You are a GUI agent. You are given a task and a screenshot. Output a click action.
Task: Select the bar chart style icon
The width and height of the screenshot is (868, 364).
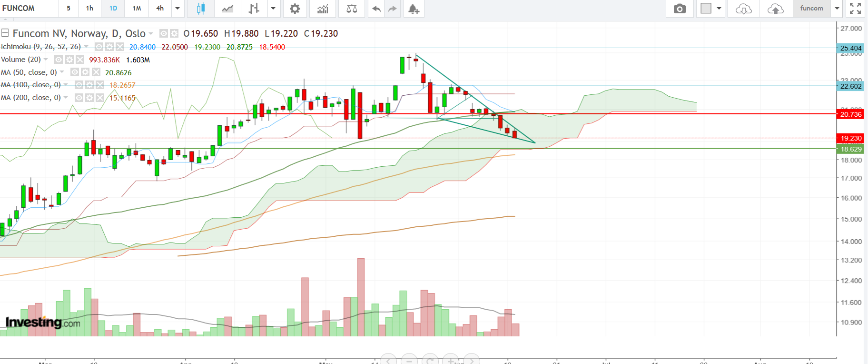coord(254,9)
